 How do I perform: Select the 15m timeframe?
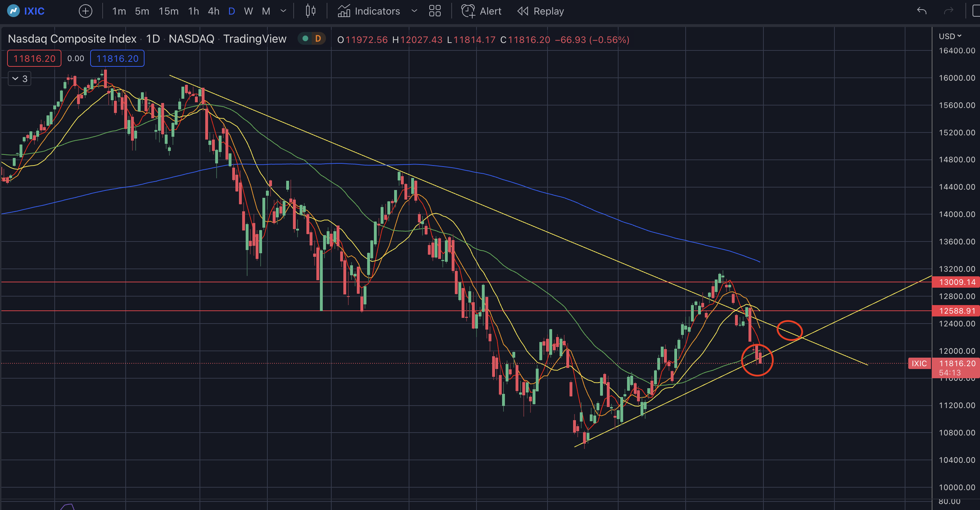[x=169, y=11]
